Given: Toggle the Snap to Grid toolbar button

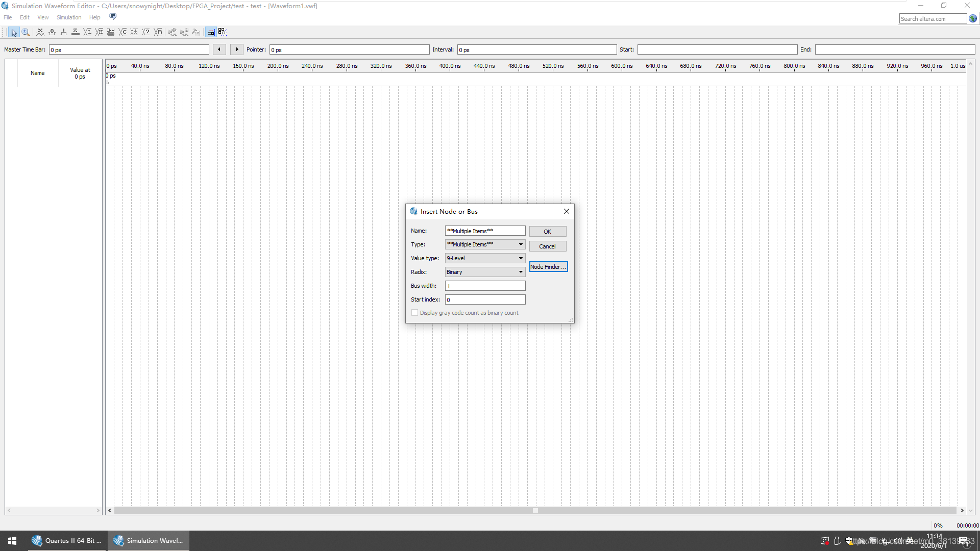Looking at the screenshot, I should [210, 32].
